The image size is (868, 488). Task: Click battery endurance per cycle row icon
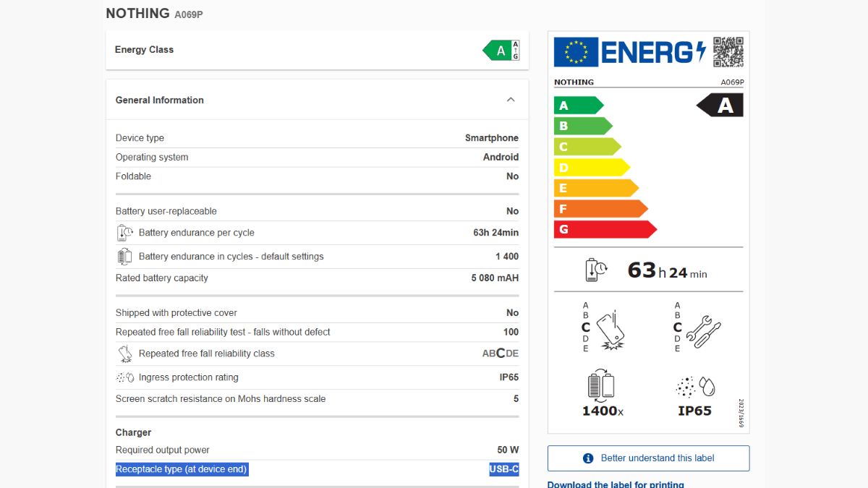pos(124,233)
